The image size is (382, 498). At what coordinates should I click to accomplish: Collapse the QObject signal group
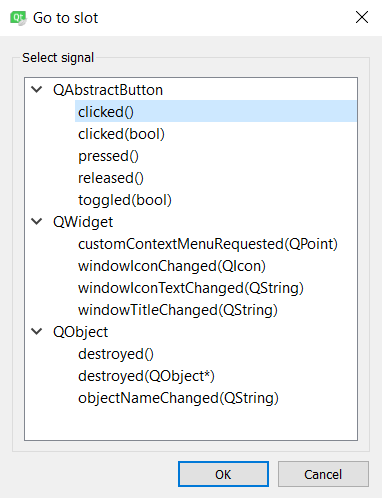click(37, 331)
